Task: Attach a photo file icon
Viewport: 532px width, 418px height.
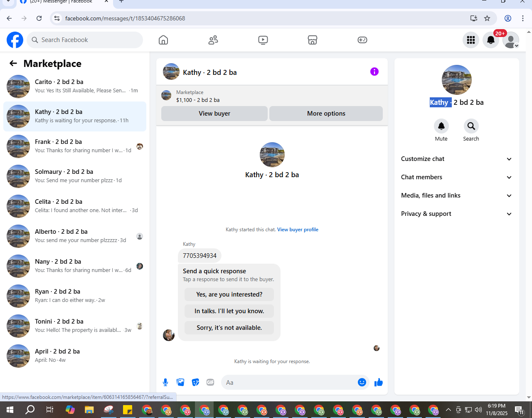Action: (x=180, y=382)
